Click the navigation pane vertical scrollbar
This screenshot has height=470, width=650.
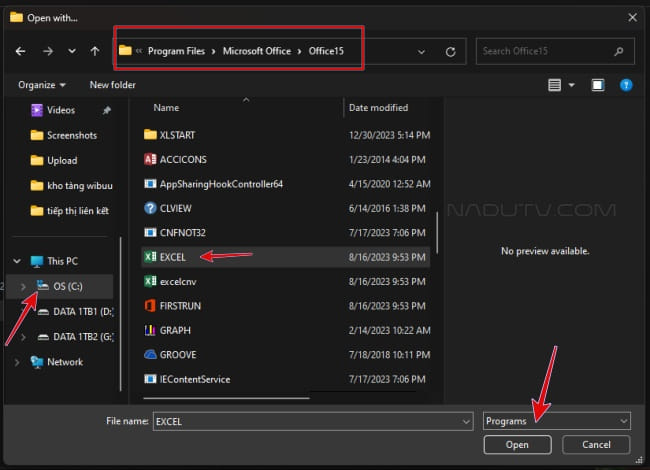tap(121, 314)
